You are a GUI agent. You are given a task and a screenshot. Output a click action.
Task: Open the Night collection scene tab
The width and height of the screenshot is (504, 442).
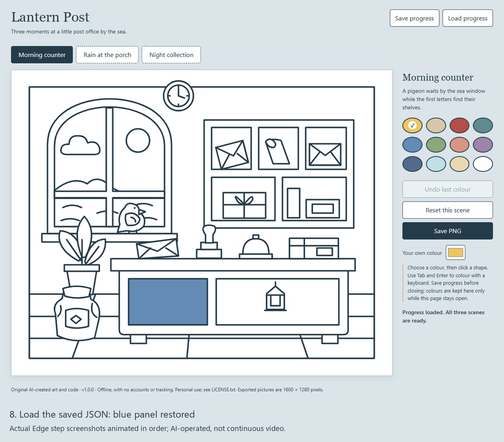click(x=171, y=55)
